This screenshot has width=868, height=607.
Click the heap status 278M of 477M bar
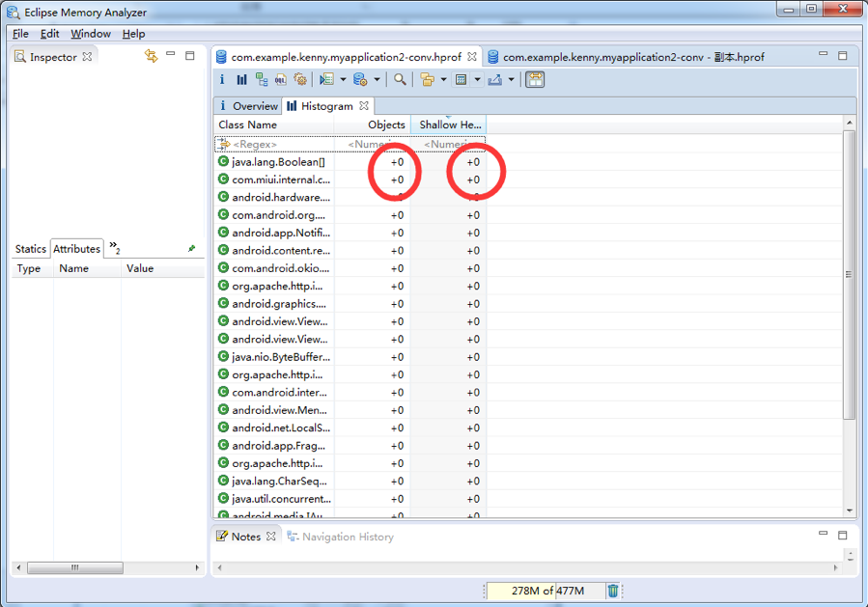(546, 591)
